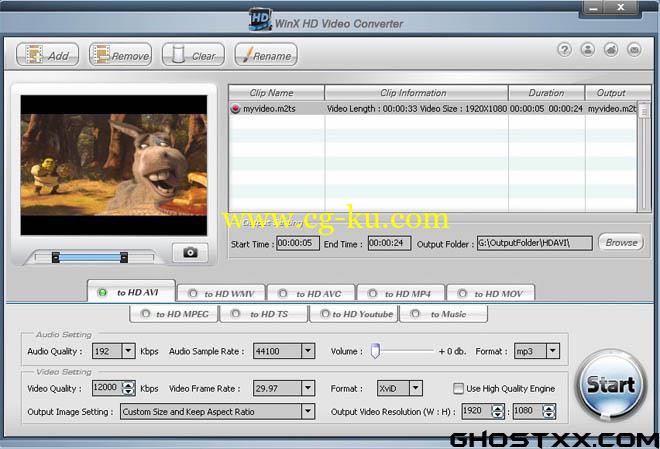Select the to HD MOV option
660x449 pixels.
point(491,293)
